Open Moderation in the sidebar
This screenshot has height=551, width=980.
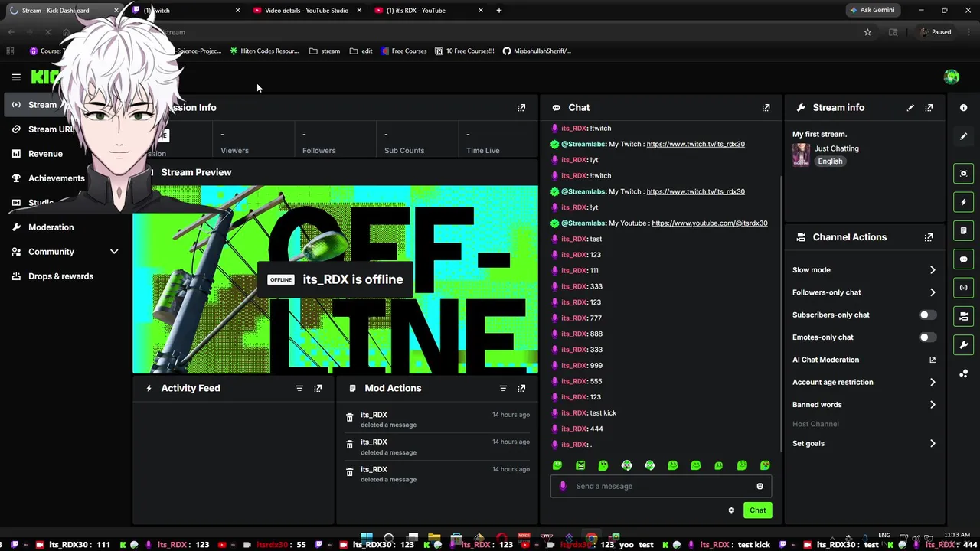pyautogui.click(x=51, y=227)
